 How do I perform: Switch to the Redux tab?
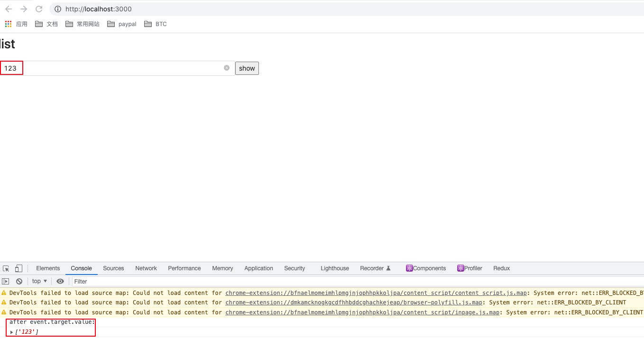tap(501, 268)
